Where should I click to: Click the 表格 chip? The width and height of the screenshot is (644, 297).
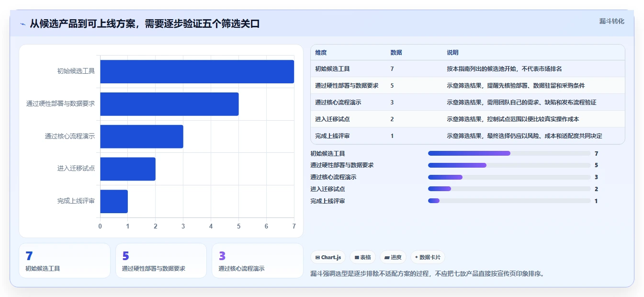[363, 257]
